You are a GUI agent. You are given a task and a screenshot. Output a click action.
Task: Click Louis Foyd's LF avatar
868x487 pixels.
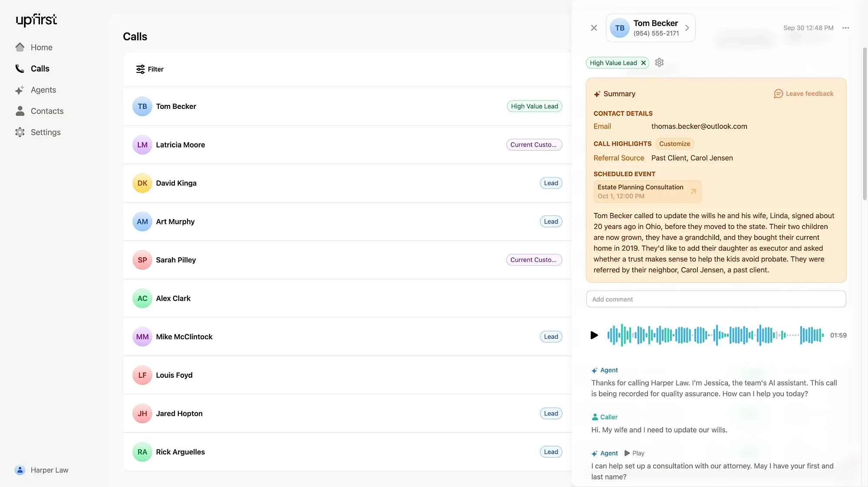coord(142,375)
